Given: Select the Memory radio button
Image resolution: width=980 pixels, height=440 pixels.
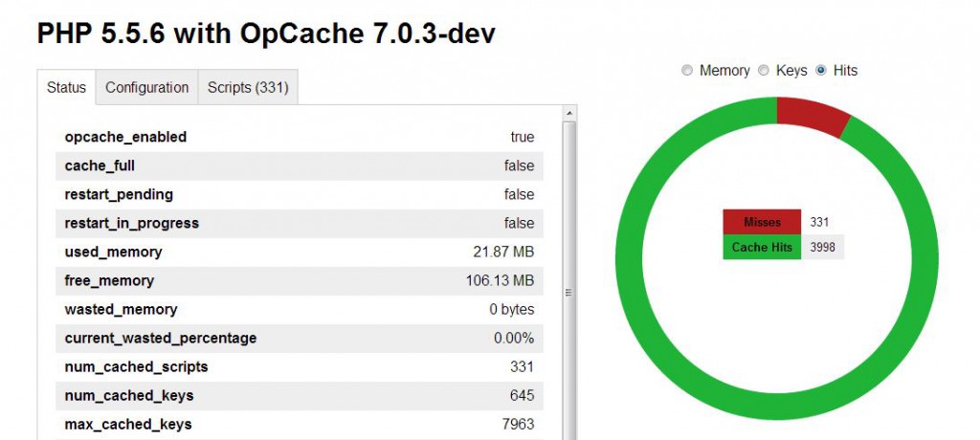Looking at the screenshot, I should [687, 71].
